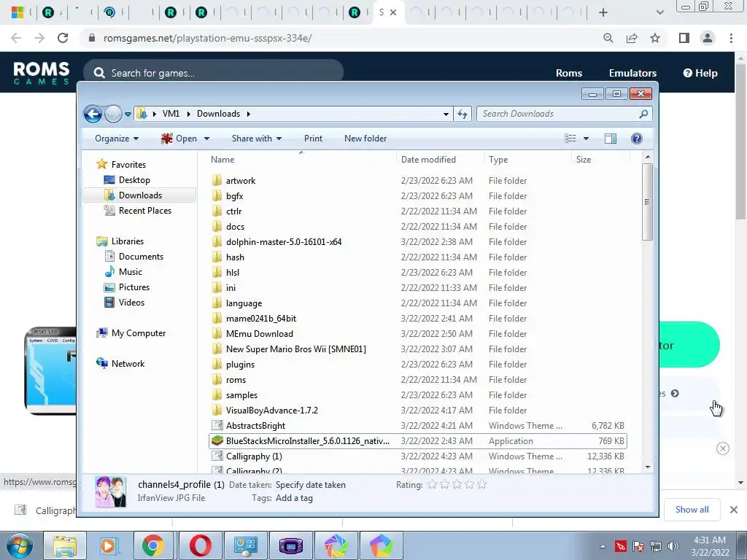The width and height of the screenshot is (747, 560).
Task: Click Show all downloads button
Action: (x=692, y=510)
